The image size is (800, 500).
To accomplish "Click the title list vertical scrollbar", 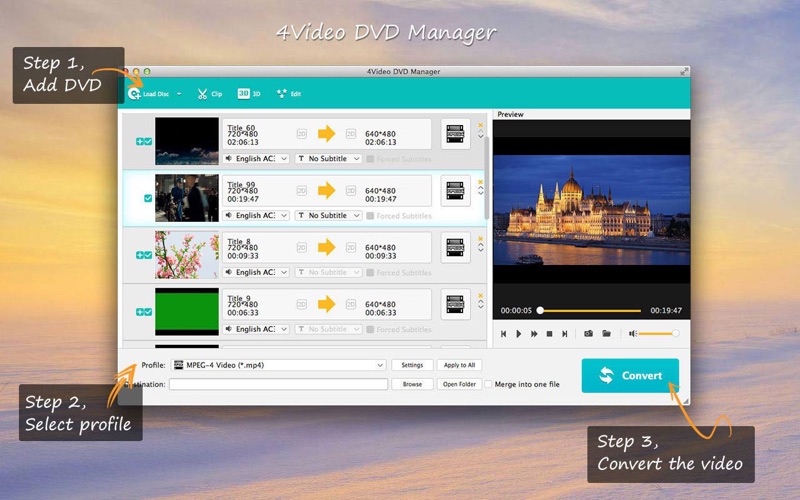I will tap(487, 178).
